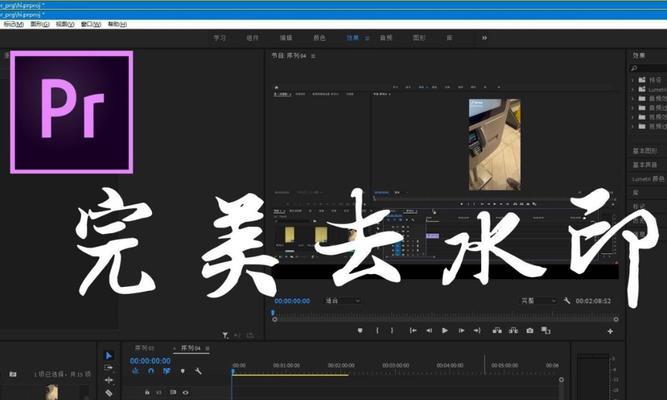The image size is (667, 400).
Task: Click the program monitor playhead marker
Action: (273, 313)
